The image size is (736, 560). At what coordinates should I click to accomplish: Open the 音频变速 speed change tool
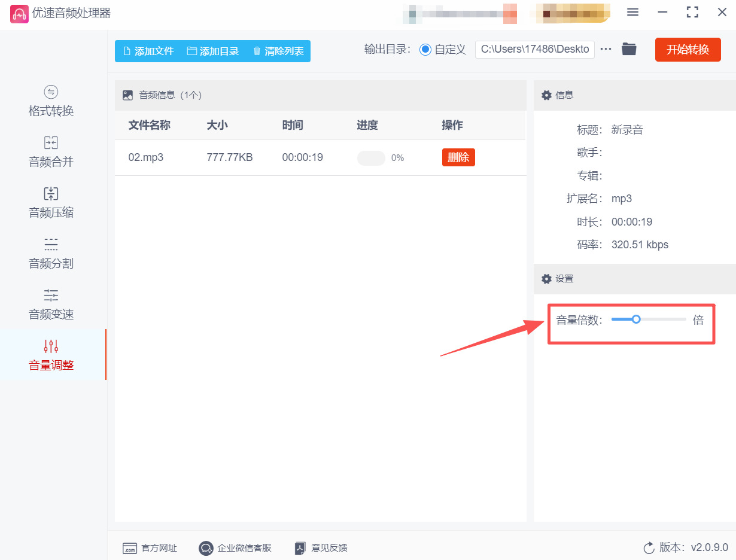[x=51, y=305]
